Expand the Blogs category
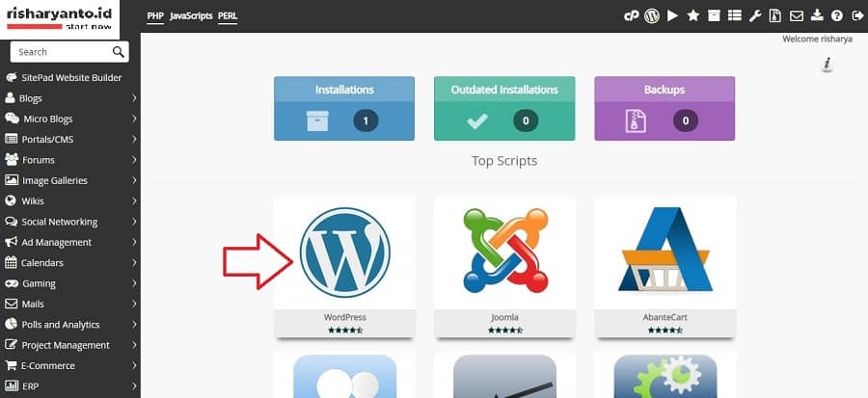Screen dimensions: 868x398 (70, 98)
